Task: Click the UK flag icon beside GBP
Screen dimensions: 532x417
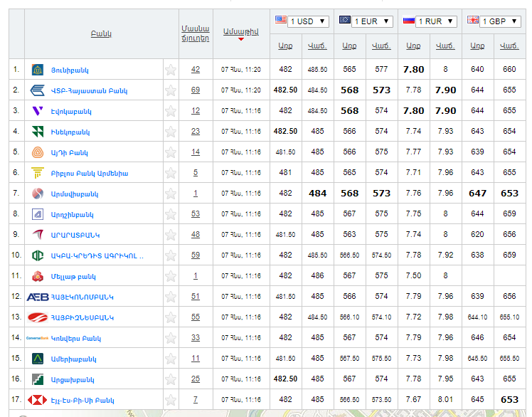Action: pyautogui.click(x=473, y=20)
